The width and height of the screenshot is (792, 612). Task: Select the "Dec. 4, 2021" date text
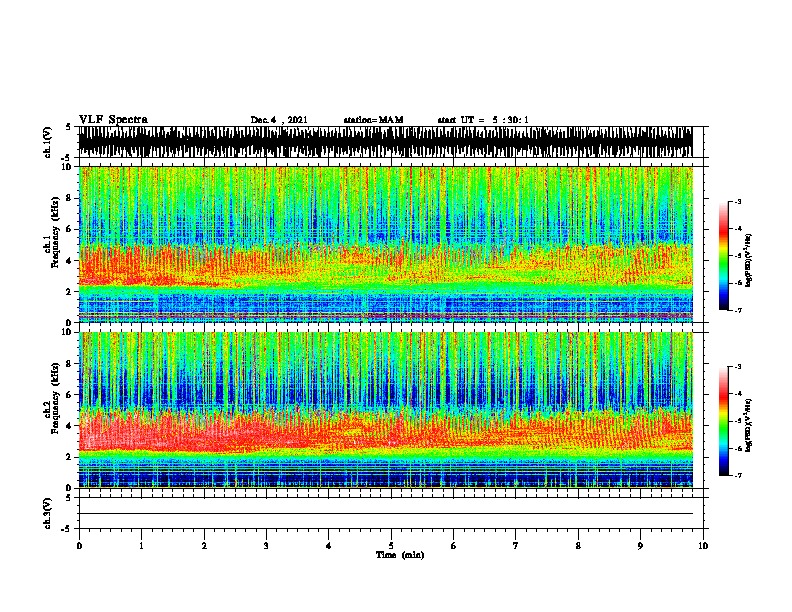point(279,120)
